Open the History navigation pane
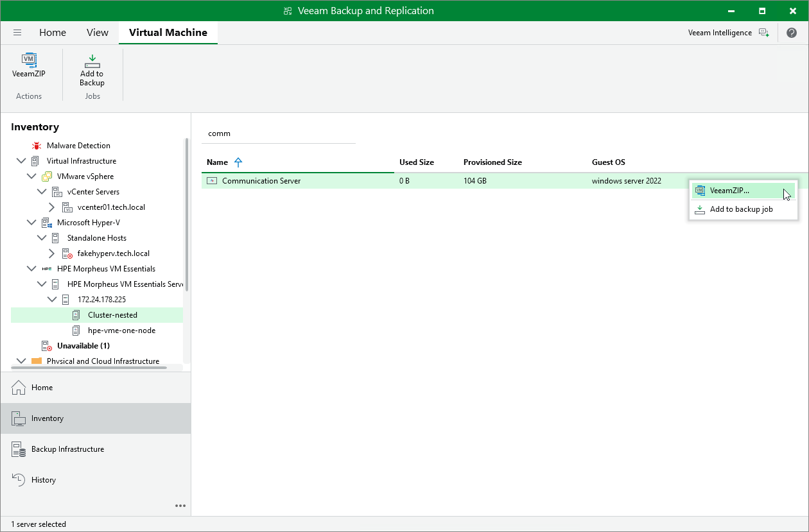The height and width of the screenshot is (532, 809). click(96, 480)
